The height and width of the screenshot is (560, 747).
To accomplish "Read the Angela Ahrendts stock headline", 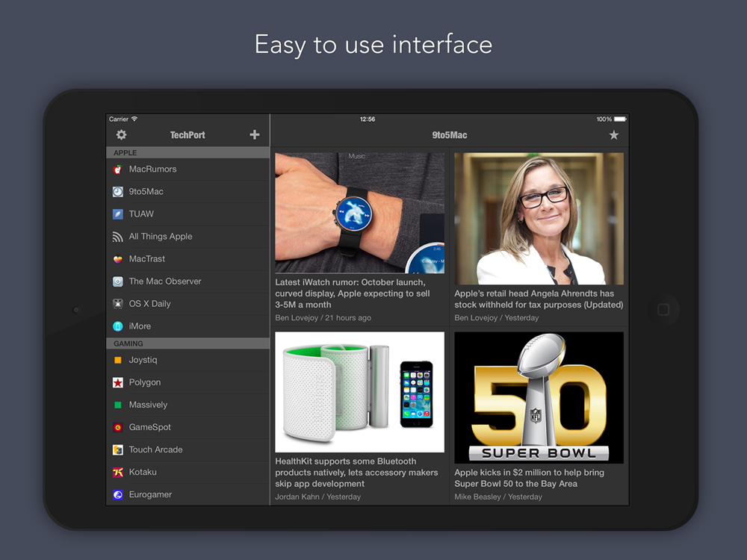I will click(x=539, y=299).
